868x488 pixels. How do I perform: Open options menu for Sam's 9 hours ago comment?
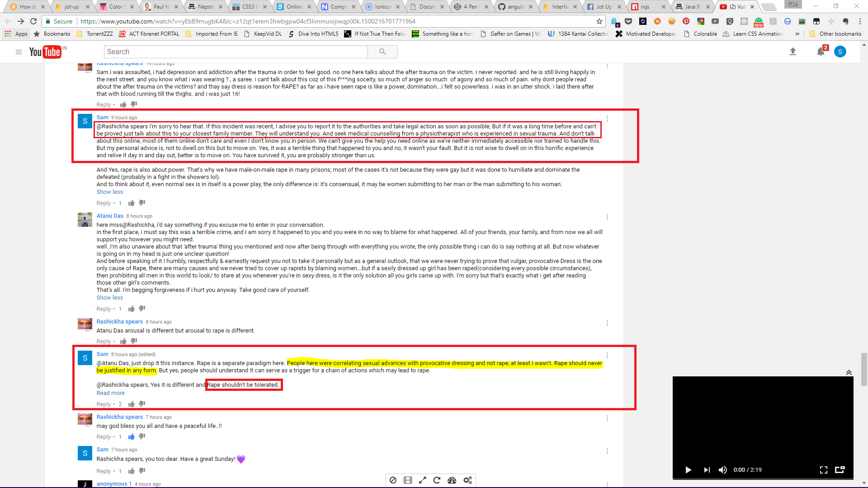[x=607, y=118]
